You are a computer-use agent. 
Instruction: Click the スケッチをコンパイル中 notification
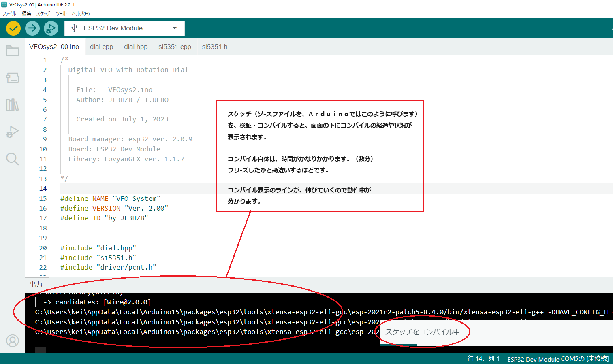(x=425, y=332)
